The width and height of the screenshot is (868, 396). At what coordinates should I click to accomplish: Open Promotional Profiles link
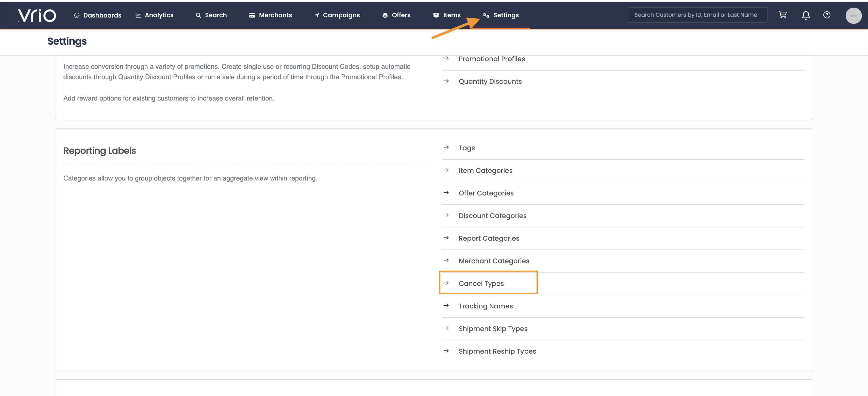pos(492,59)
